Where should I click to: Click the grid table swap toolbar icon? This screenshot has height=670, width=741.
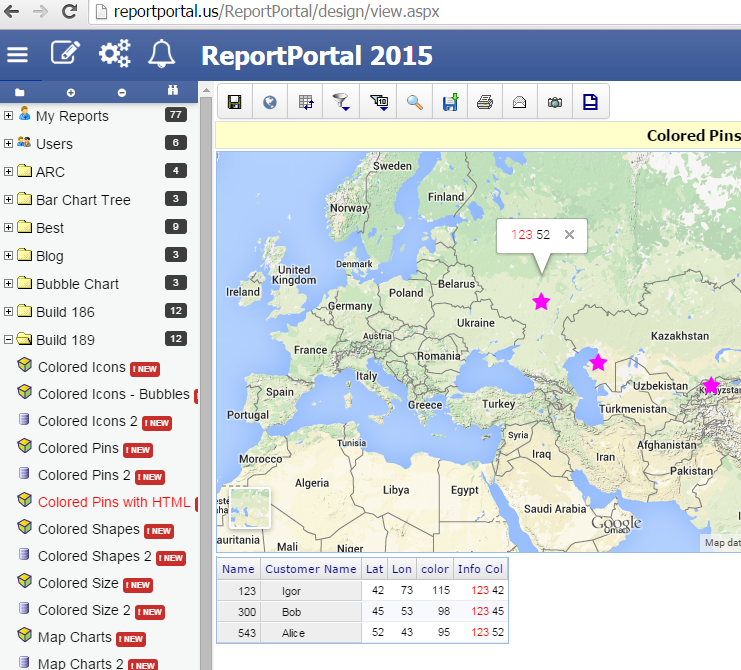tap(306, 102)
